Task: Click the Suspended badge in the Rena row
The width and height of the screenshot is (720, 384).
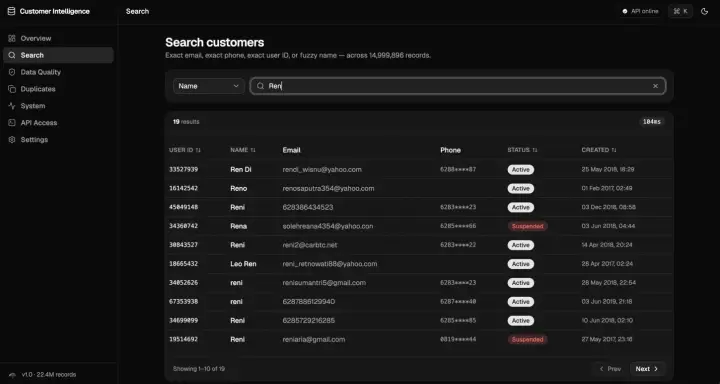Action: 528,226
